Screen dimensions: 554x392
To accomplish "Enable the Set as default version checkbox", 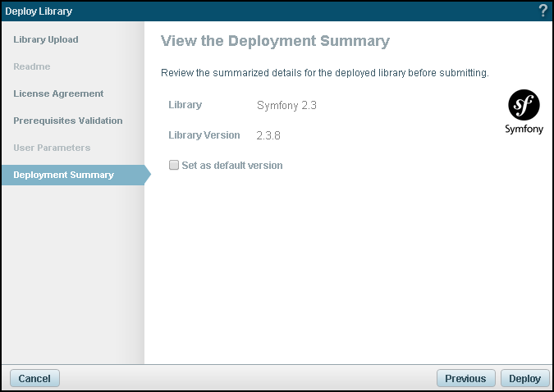I will coord(174,165).
